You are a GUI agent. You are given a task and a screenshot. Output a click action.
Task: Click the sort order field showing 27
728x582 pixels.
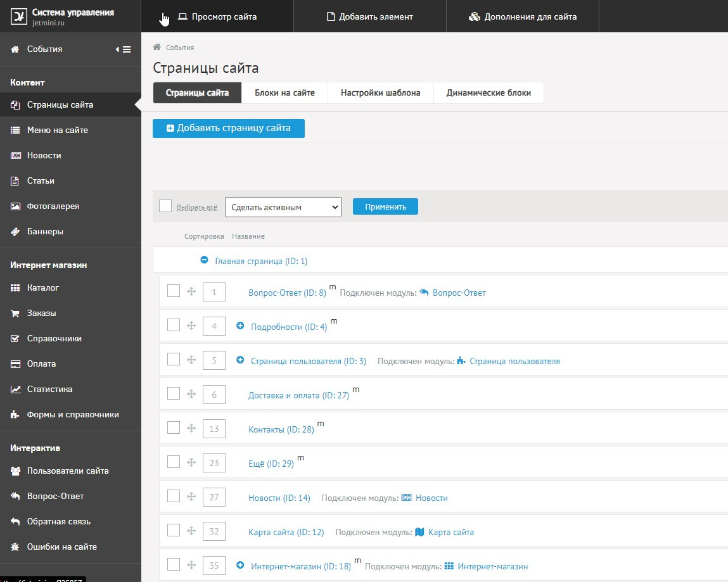tap(214, 497)
